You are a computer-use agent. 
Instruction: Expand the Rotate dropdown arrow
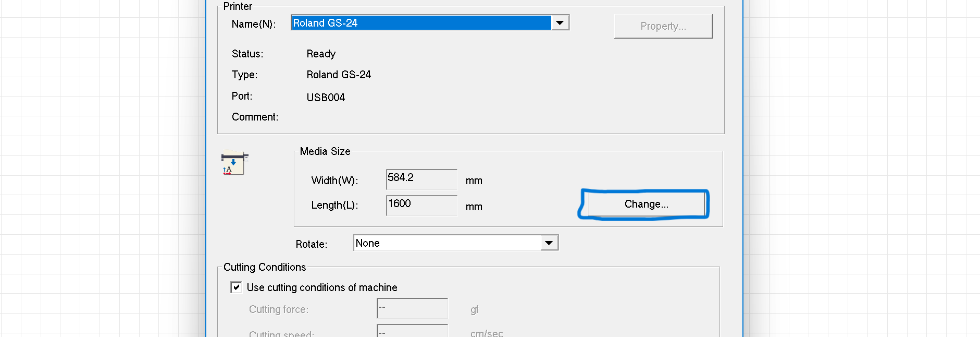(x=549, y=243)
